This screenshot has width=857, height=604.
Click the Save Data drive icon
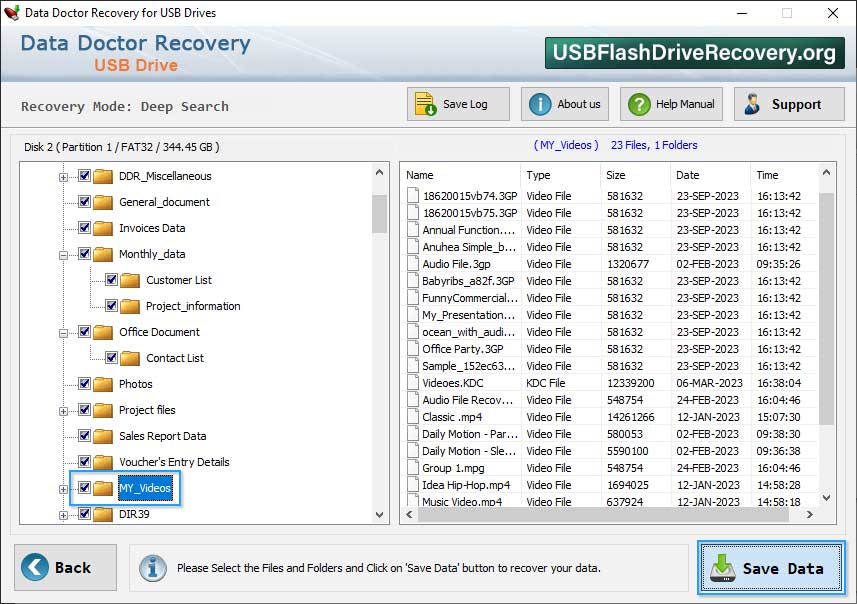tap(723, 568)
